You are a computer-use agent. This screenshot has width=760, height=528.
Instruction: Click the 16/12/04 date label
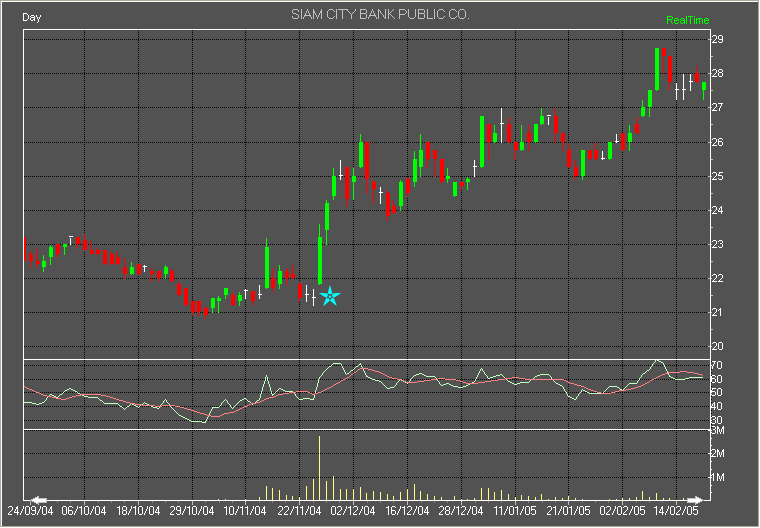[407, 511]
